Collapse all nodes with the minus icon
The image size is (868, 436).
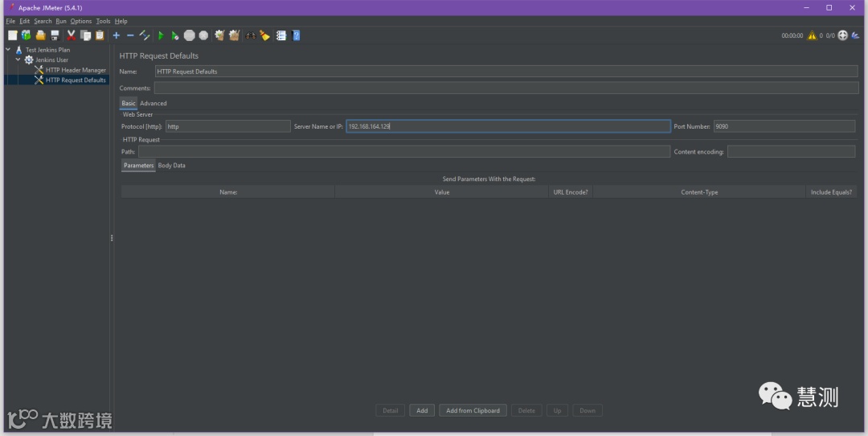(130, 35)
